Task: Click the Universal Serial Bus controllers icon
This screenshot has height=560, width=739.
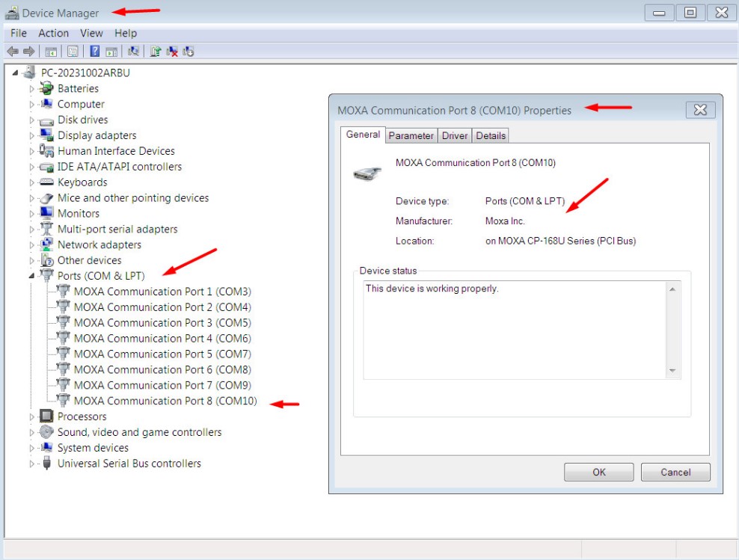Action: 46,463
